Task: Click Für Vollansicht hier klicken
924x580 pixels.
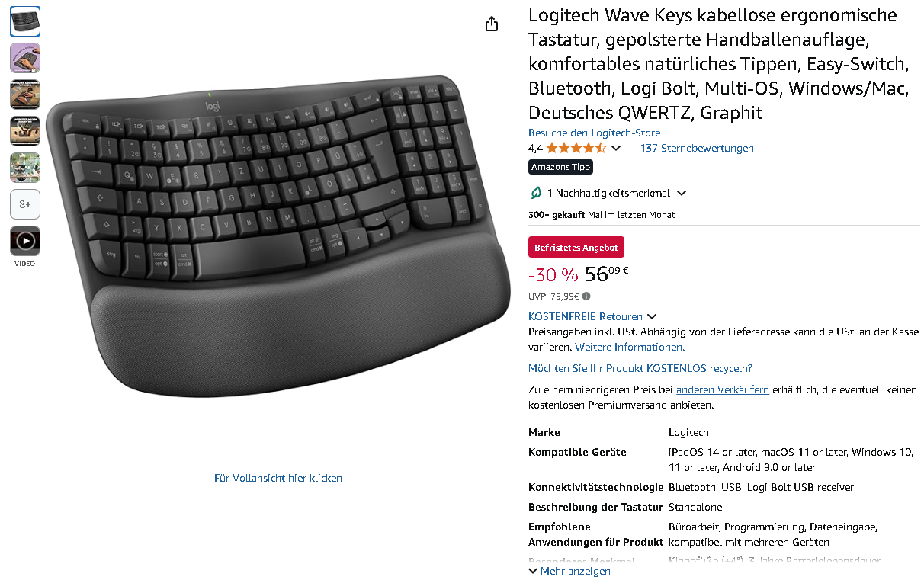Action: click(278, 478)
